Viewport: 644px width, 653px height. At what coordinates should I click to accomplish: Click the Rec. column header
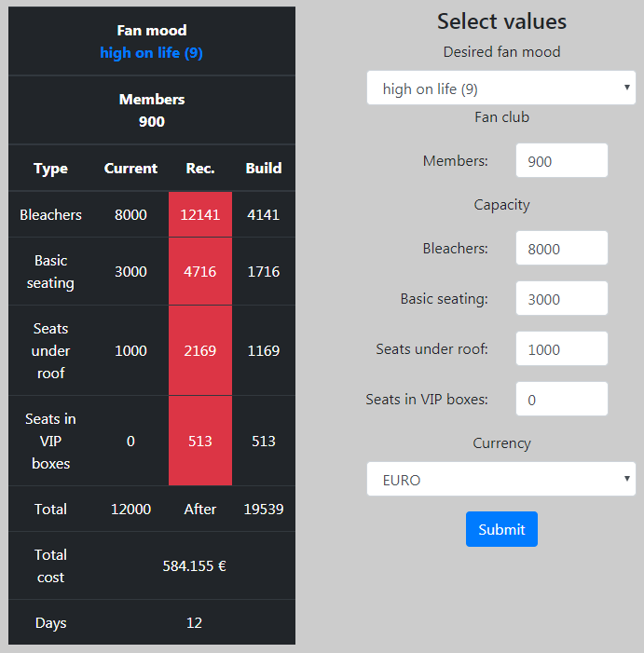click(x=200, y=169)
